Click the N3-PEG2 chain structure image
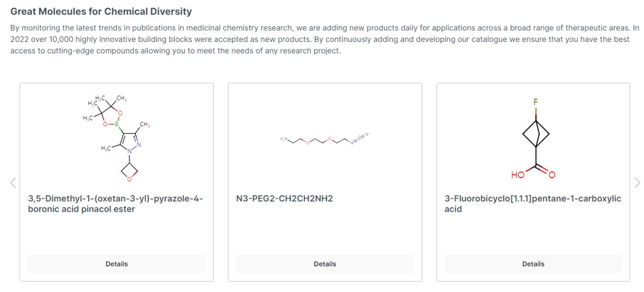644x292 pixels. 324,139
